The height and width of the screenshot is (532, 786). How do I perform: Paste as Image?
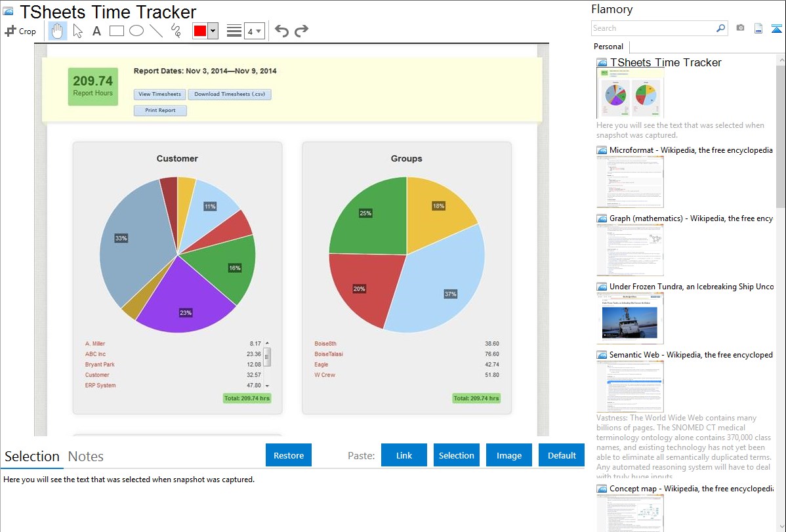point(509,455)
